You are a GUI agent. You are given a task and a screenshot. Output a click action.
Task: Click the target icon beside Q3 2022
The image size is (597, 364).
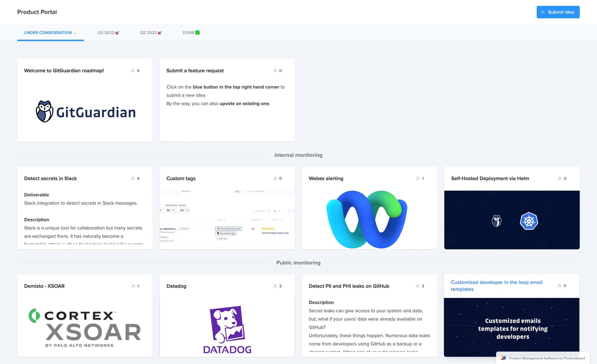pos(117,33)
